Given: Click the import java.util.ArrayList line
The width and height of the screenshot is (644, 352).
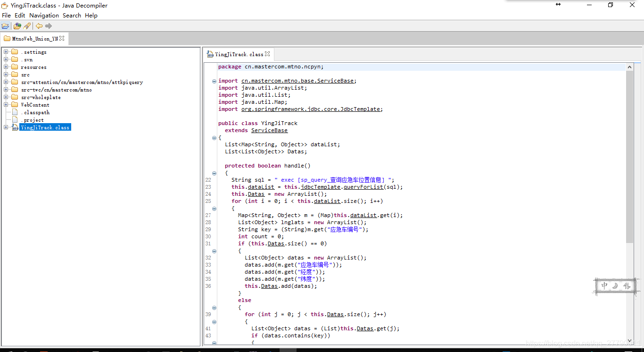Looking at the screenshot, I should [263, 88].
